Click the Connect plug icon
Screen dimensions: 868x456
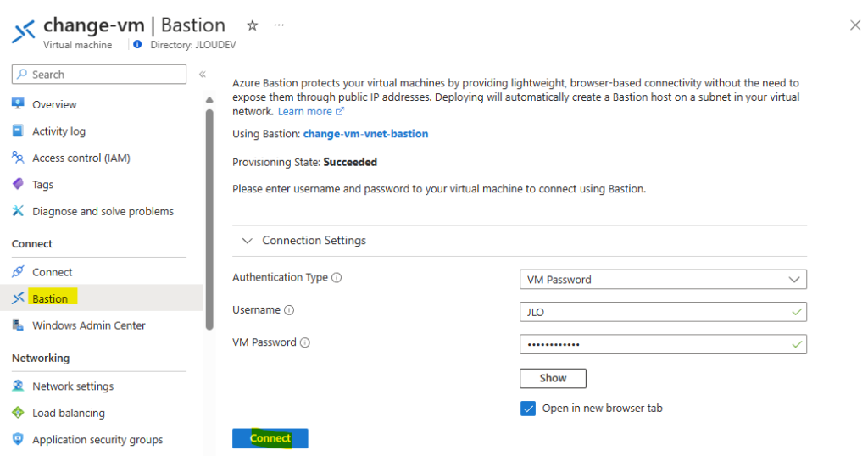pos(18,271)
